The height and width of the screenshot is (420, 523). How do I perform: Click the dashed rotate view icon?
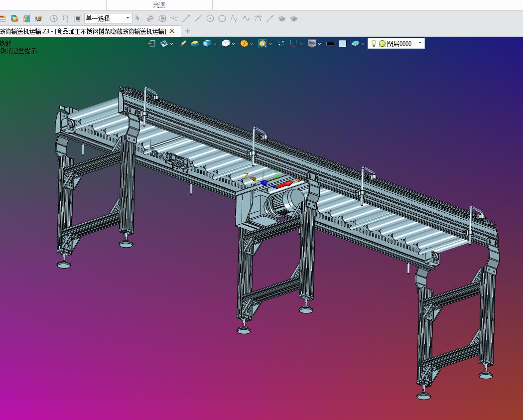tap(281, 43)
